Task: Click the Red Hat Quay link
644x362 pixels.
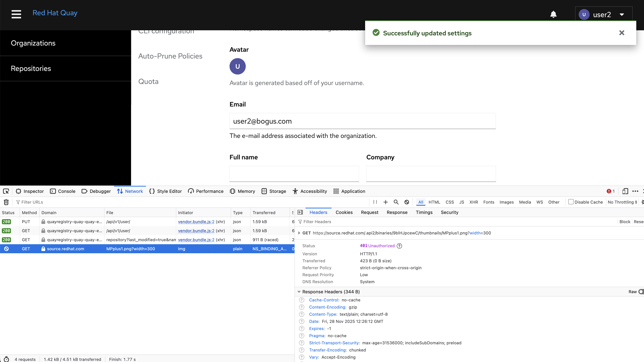Action: pyautogui.click(x=55, y=13)
